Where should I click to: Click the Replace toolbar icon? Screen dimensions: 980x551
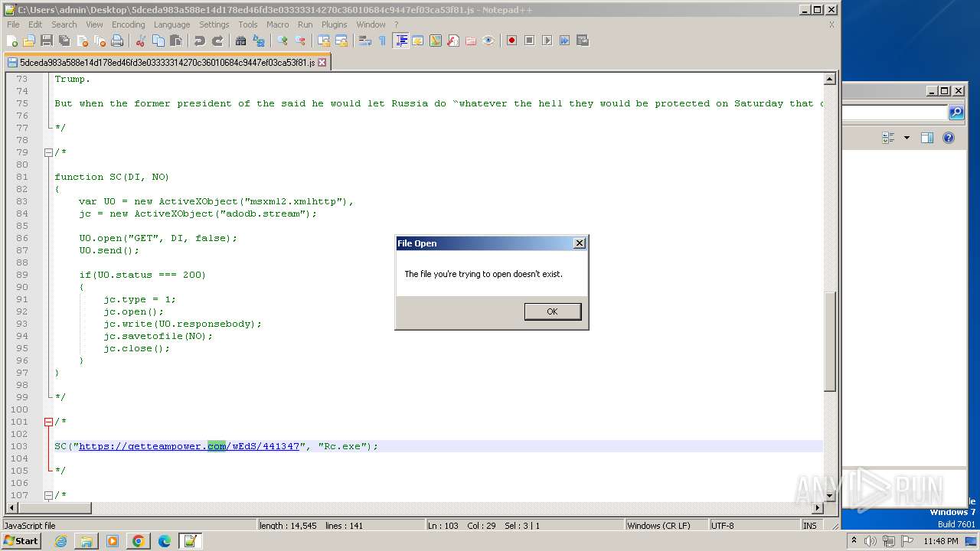(259, 41)
